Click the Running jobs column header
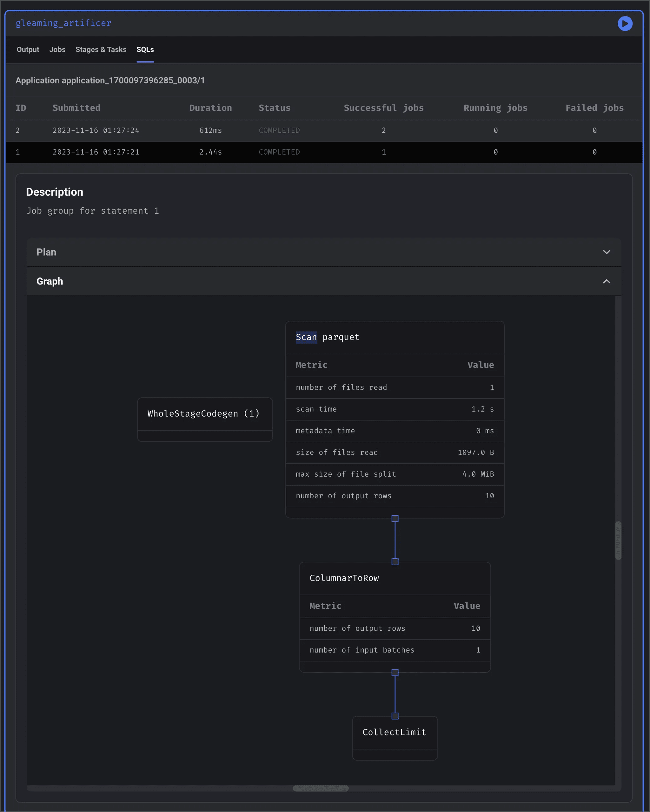 click(x=495, y=108)
